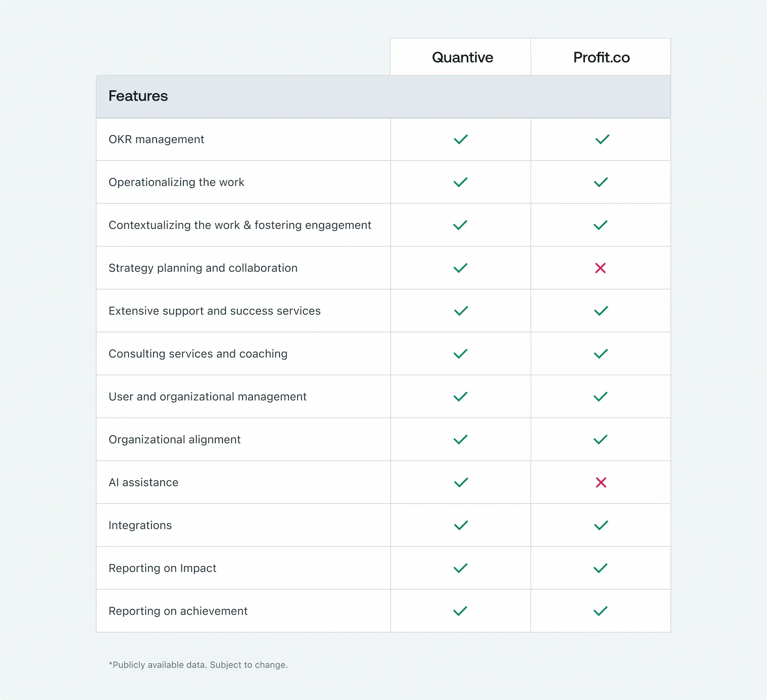Click the User and organizational management label
767x700 pixels.
click(x=207, y=397)
